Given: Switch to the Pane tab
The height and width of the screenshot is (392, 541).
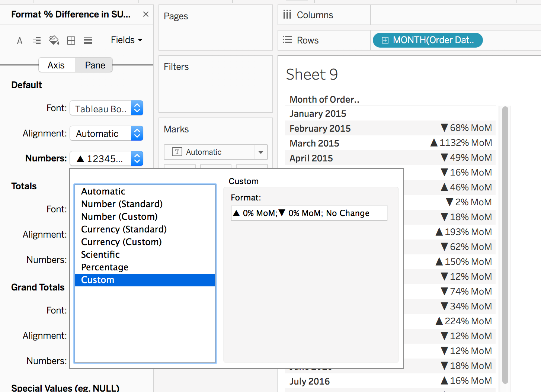Looking at the screenshot, I should pyautogui.click(x=95, y=65).
